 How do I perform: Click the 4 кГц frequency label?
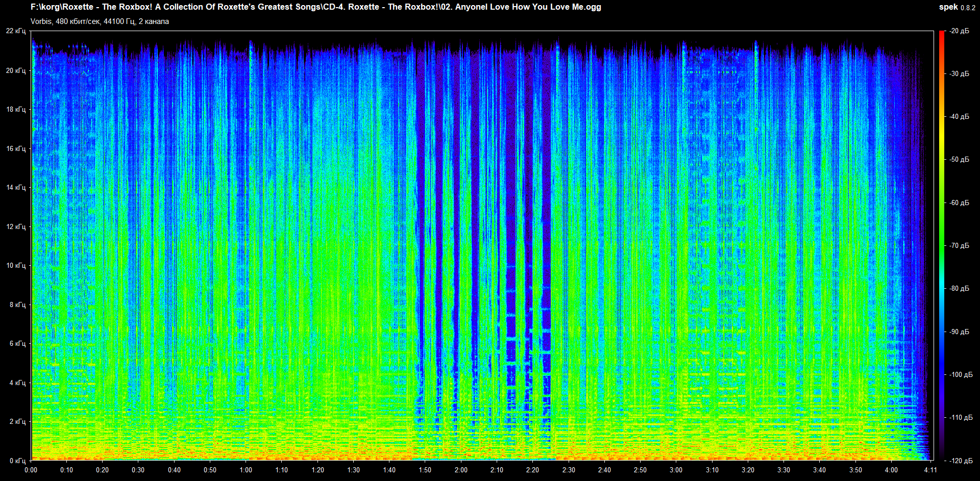(17, 383)
